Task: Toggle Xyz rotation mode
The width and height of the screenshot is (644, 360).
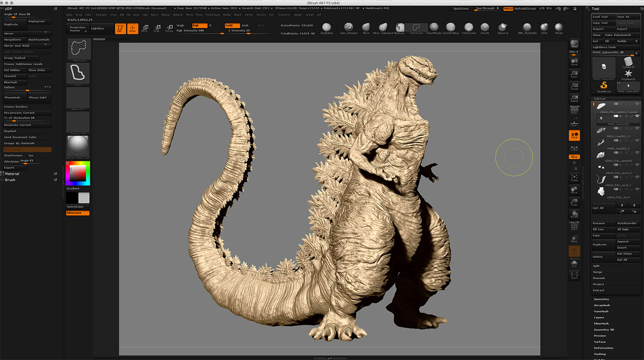Action: click(x=574, y=157)
